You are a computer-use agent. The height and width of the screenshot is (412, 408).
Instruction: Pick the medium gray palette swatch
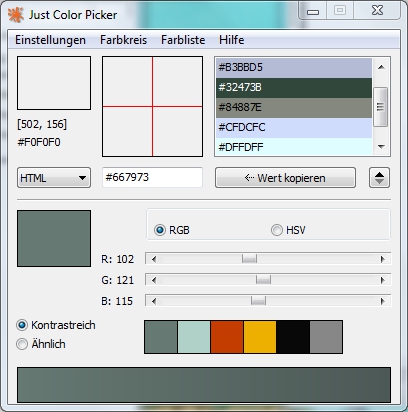tap(326, 337)
